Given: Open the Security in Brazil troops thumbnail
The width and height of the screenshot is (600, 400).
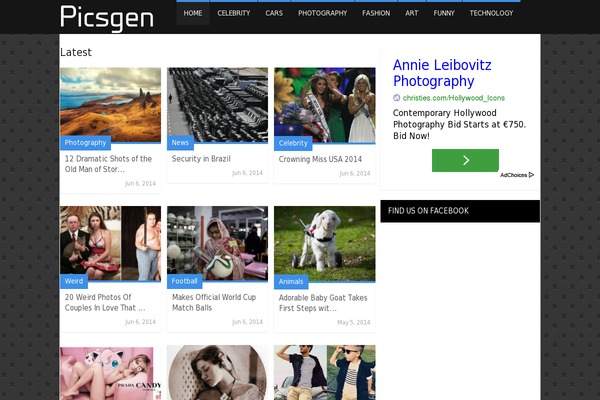Looking at the screenshot, I should click(217, 105).
